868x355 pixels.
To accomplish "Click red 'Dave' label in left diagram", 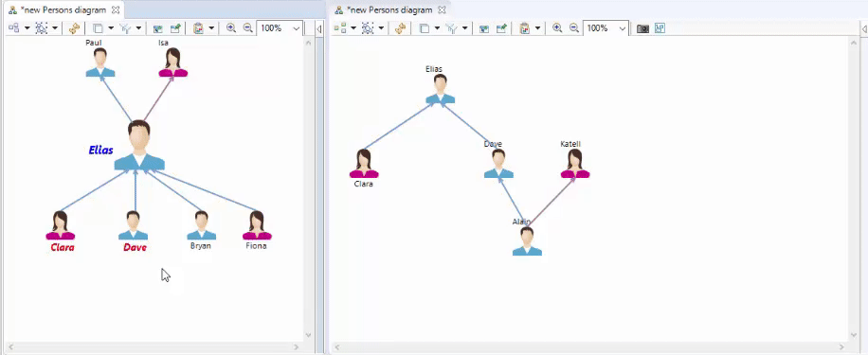I will (x=136, y=247).
